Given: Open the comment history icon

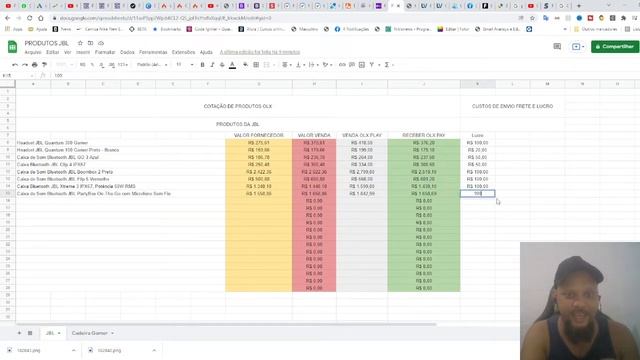Looking at the screenshot, I should (557, 47).
